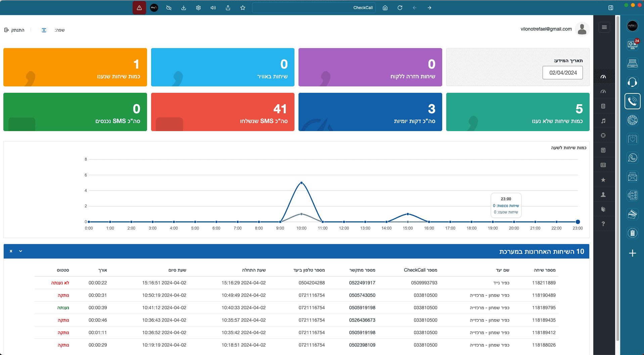Image resolution: width=644 pixels, height=355 pixels.
Task: Click the 10:00 peak point on the chart
Action: [x=302, y=183]
